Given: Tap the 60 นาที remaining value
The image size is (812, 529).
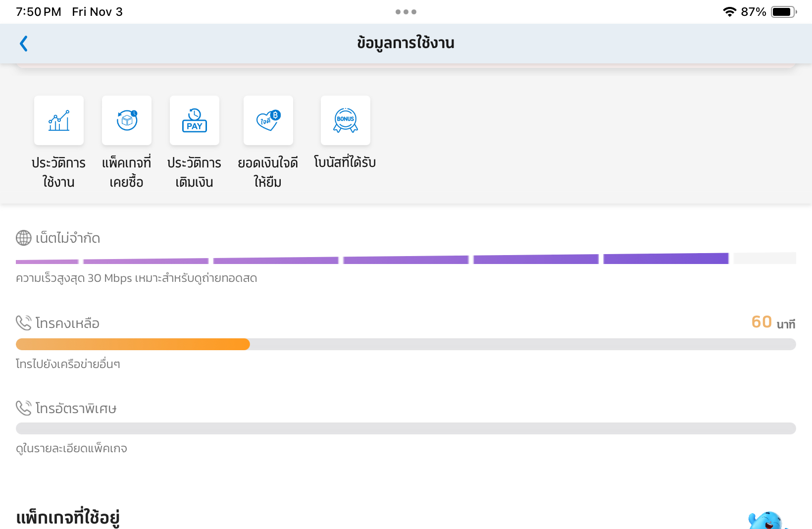Looking at the screenshot, I should click(773, 322).
